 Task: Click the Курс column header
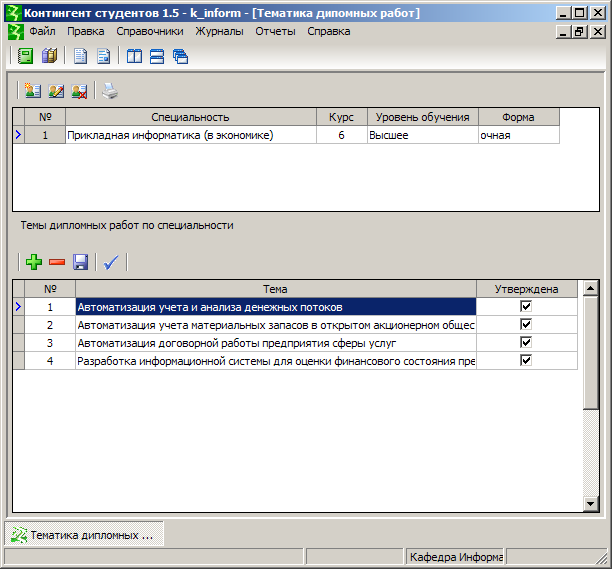[342, 117]
